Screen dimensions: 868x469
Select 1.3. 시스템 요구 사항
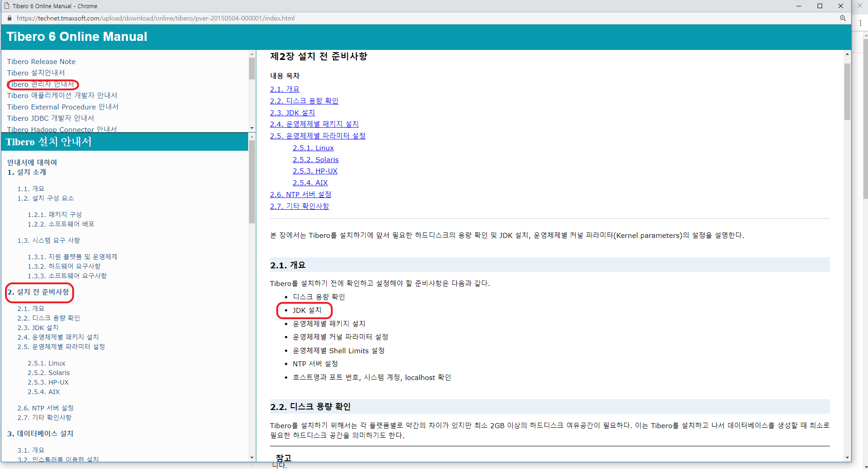49,240
